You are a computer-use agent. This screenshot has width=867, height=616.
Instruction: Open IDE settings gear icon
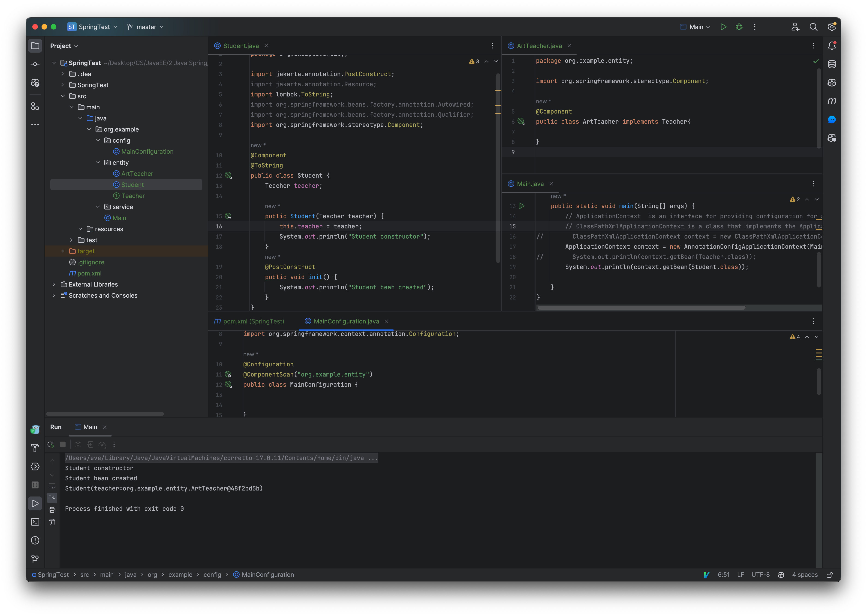831,27
